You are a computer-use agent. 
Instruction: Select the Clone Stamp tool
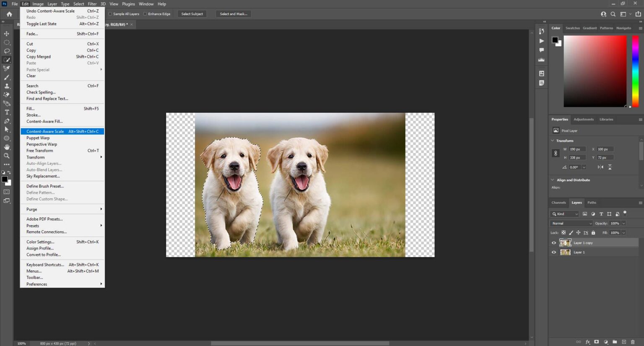point(6,86)
